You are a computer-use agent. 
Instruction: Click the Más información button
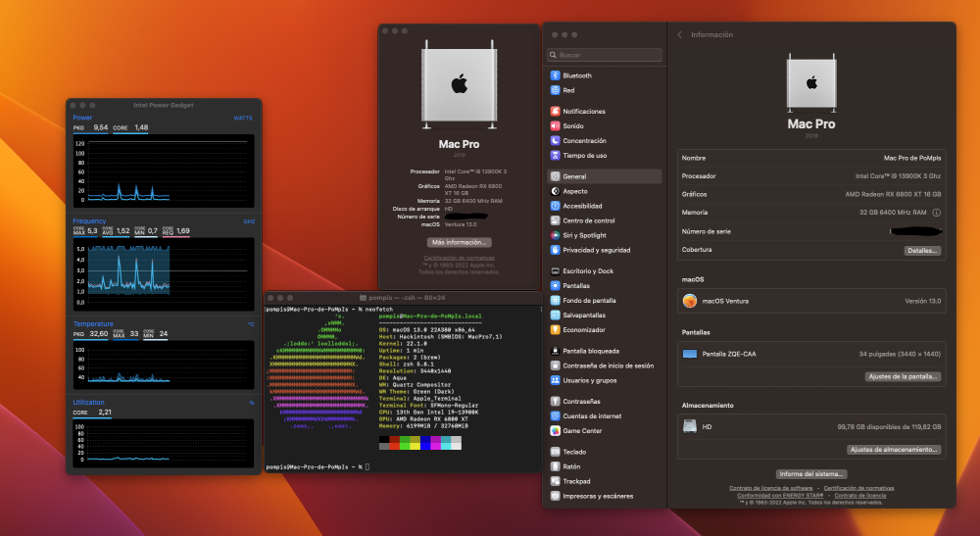[460, 242]
